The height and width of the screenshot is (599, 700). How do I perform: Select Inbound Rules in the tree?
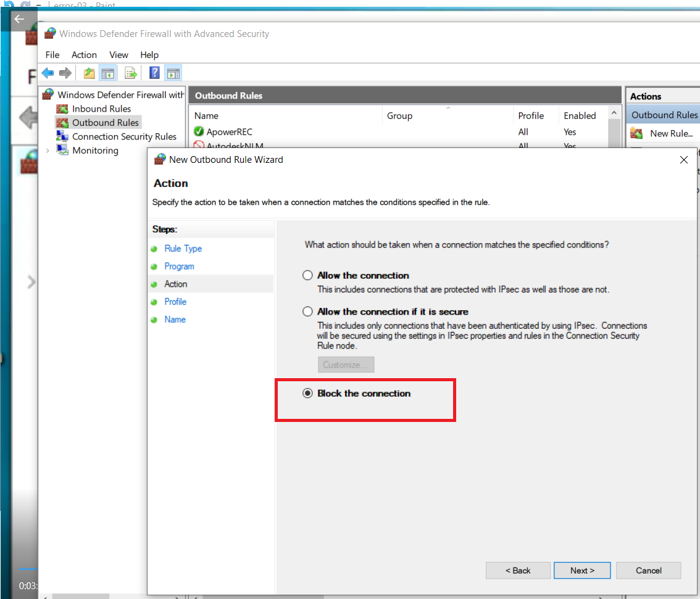tap(101, 109)
